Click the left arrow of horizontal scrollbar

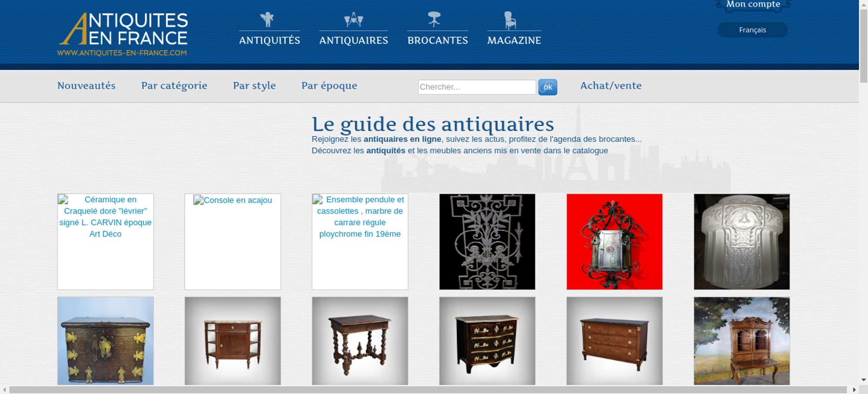pyautogui.click(x=4, y=390)
